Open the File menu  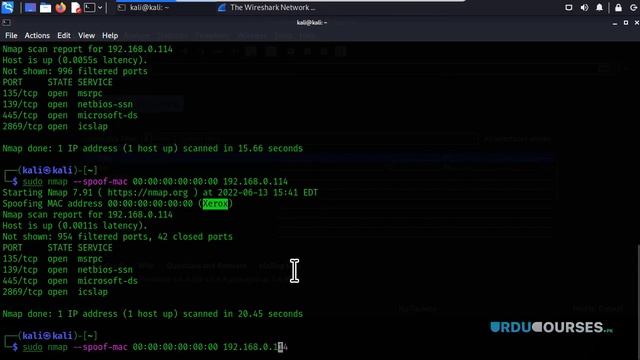click(x=11, y=36)
